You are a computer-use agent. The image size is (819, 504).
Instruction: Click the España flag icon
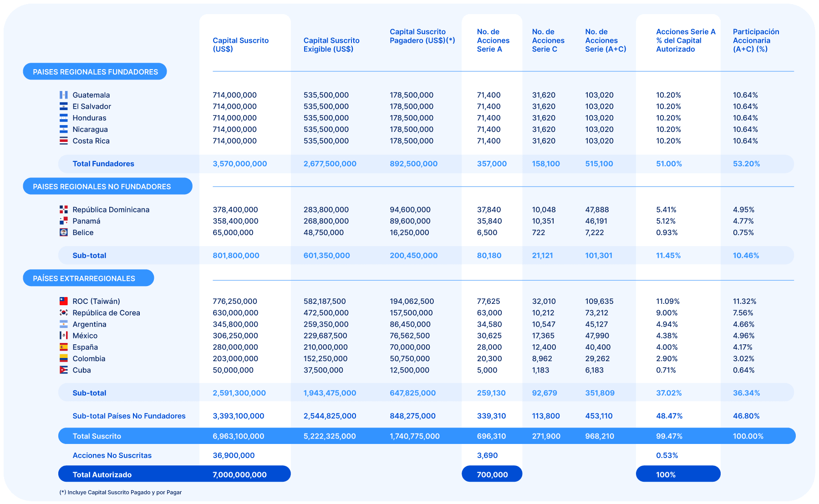coord(63,347)
